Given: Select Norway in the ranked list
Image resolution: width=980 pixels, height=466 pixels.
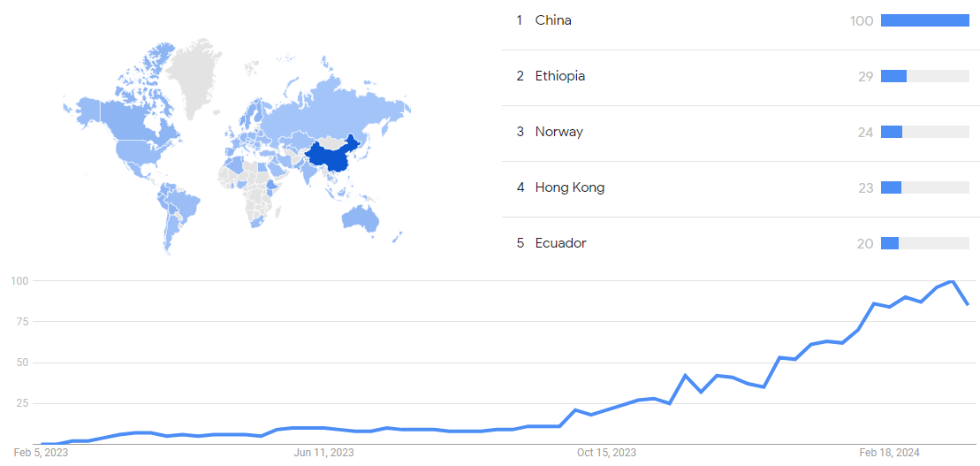Looking at the screenshot, I should [x=558, y=132].
